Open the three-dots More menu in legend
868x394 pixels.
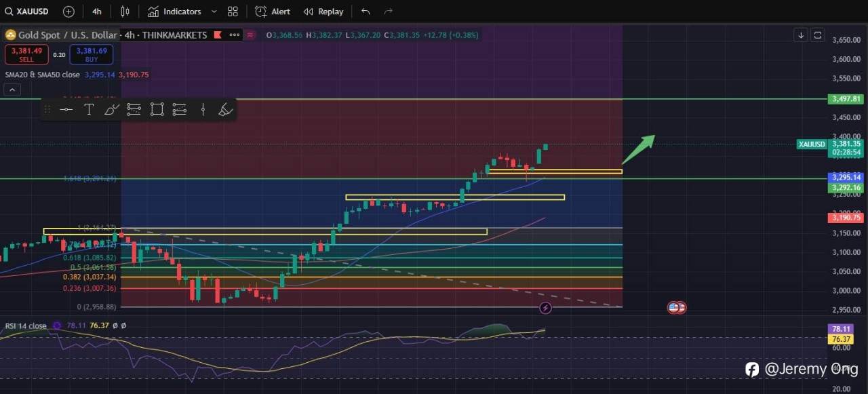(x=235, y=35)
